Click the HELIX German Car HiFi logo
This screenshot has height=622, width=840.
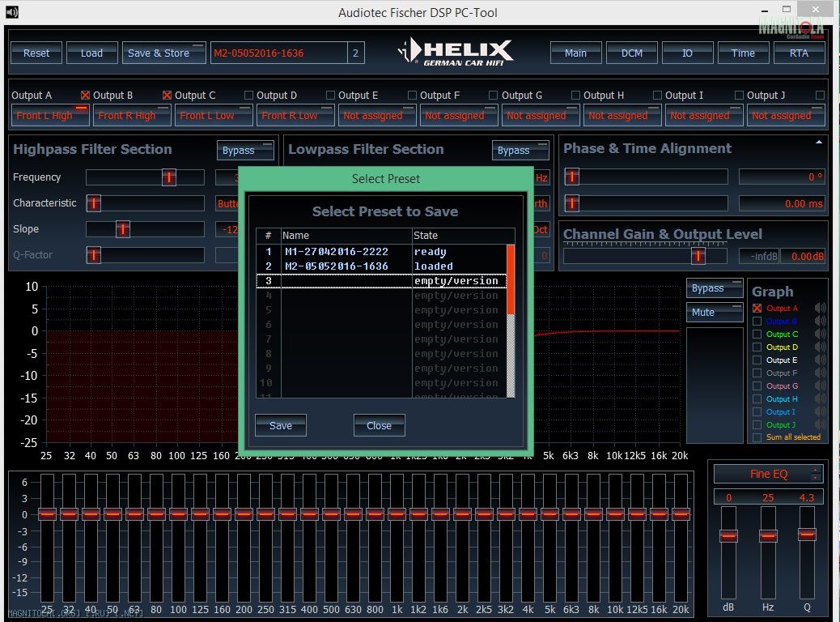[456, 52]
